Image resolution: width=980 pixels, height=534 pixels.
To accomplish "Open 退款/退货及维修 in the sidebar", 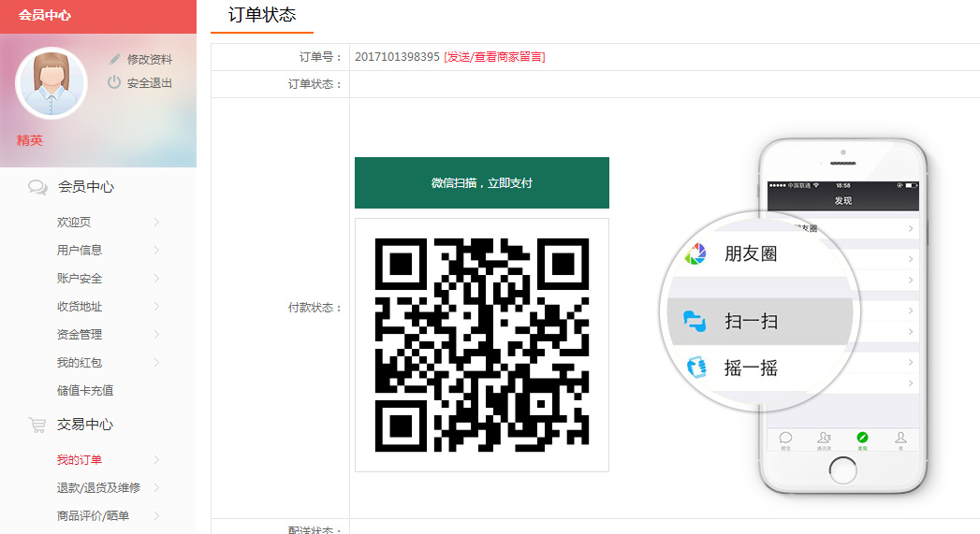I will click(x=98, y=488).
